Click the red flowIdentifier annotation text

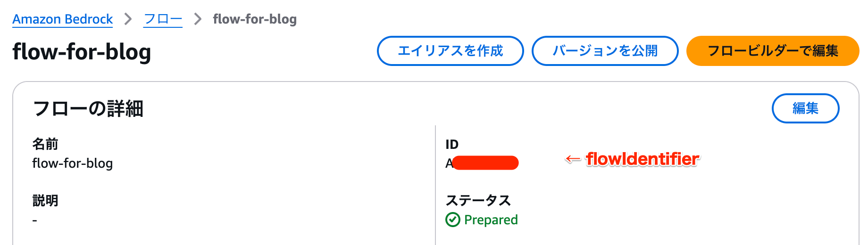pos(643,159)
